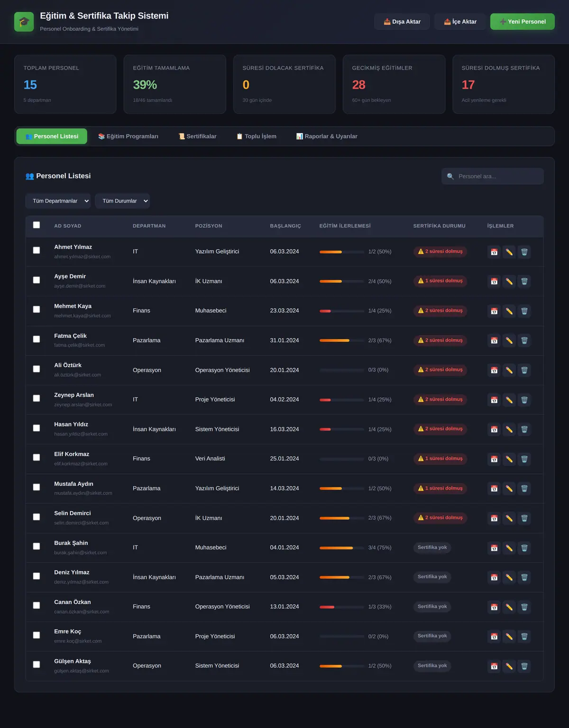Click the Dışa Aktar button
Viewport: 569px width, 728px height.
coord(402,22)
